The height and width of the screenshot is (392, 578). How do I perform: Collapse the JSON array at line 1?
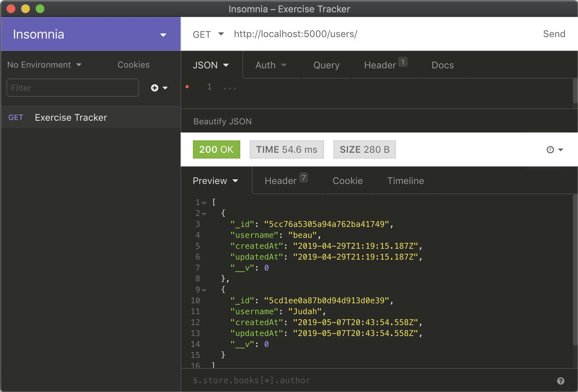point(204,203)
